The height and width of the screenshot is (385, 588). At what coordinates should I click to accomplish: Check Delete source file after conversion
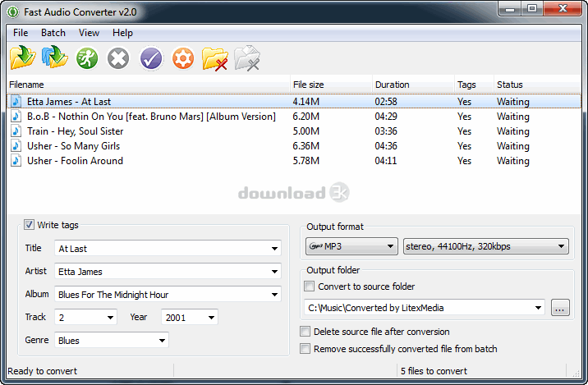305,332
